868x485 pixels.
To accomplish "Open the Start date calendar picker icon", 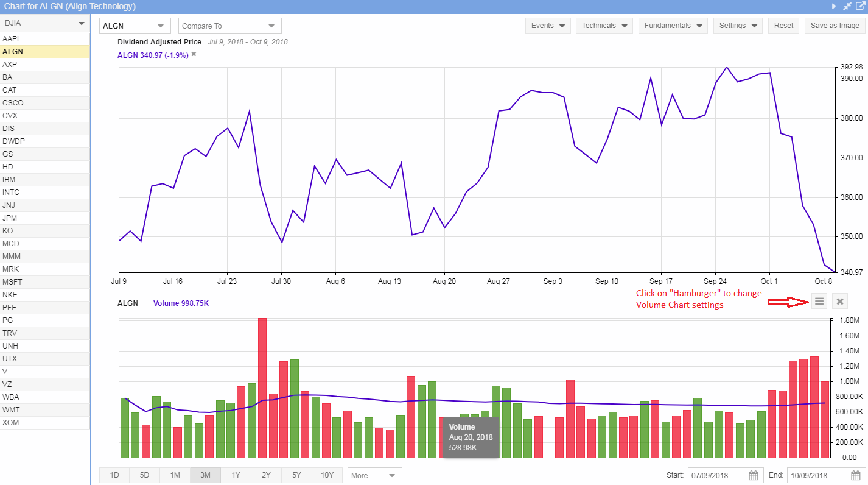I will point(753,475).
